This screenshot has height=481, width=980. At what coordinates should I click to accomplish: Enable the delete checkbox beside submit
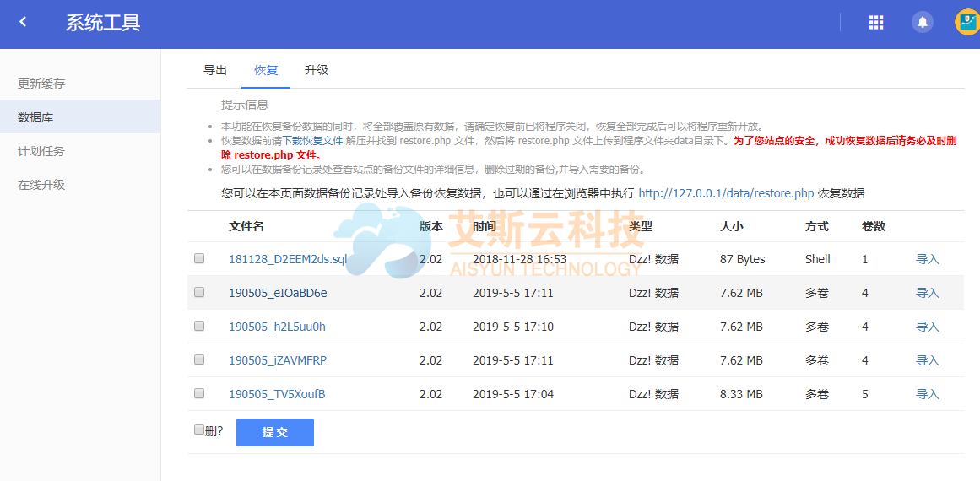point(199,430)
